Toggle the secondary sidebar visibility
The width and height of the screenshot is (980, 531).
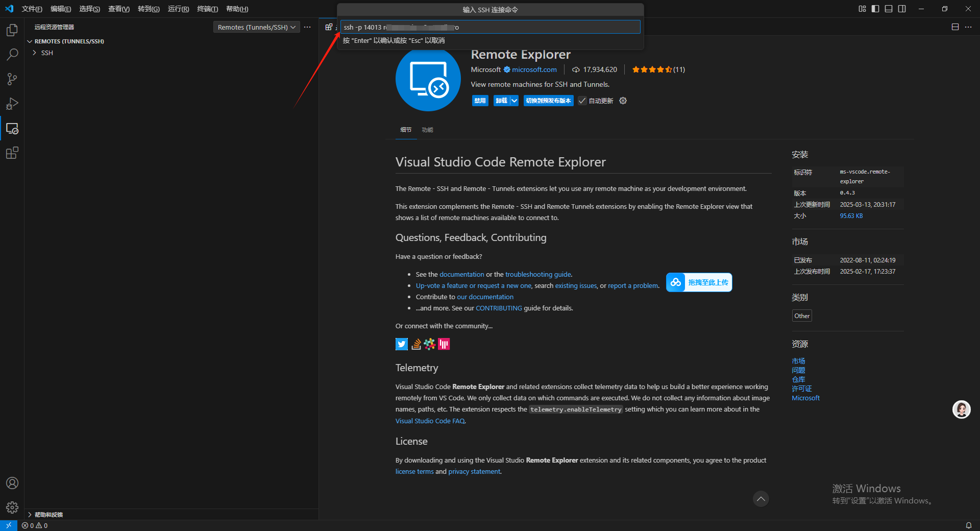(x=902, y=9)
